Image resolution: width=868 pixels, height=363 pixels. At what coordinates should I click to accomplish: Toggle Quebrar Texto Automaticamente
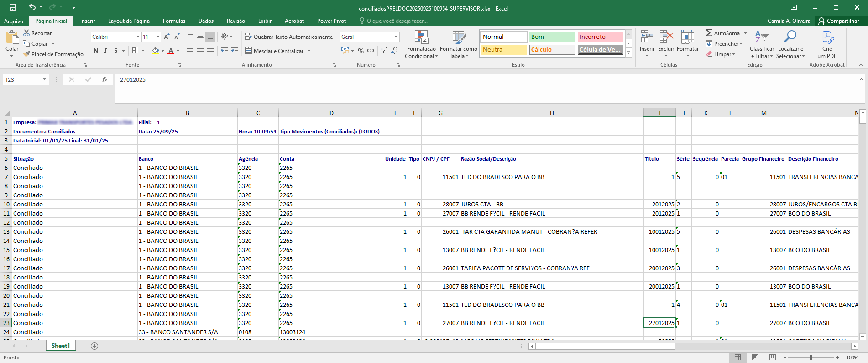coord(288,37)
